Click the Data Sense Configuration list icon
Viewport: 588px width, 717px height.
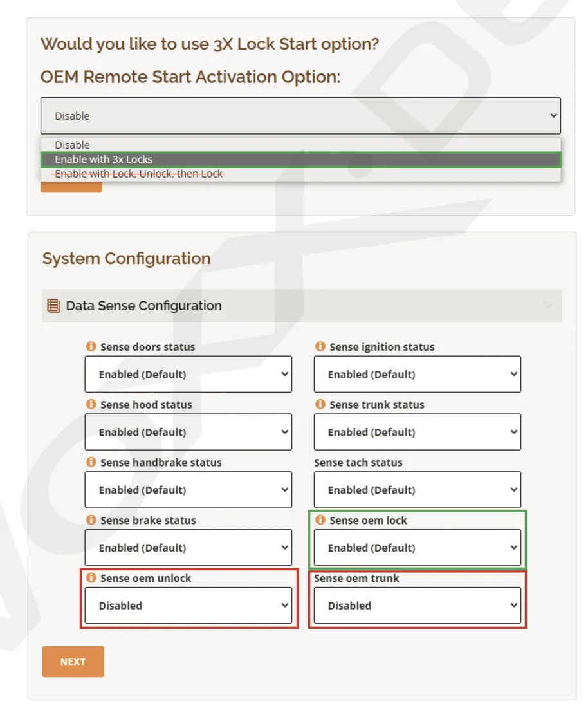tap(54, 306)
